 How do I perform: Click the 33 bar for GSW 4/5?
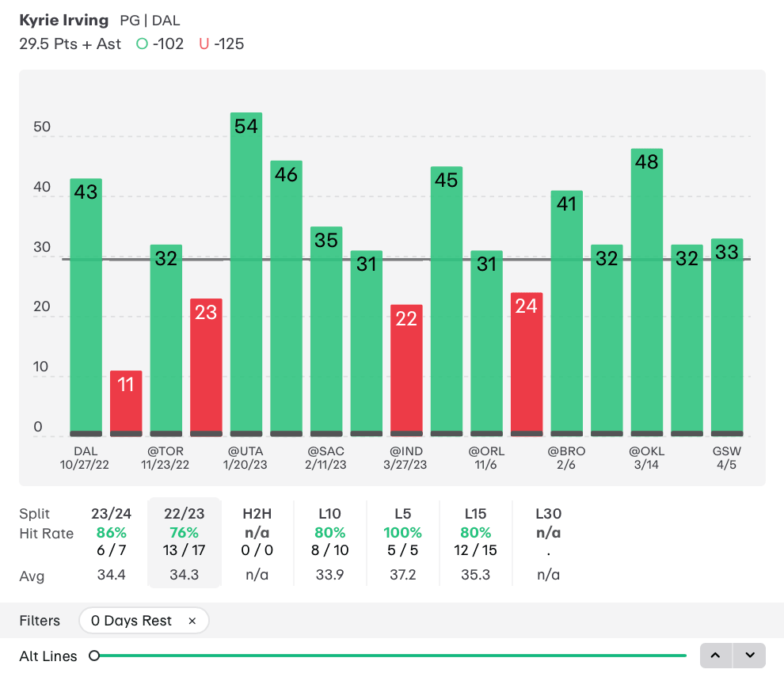(727, 337)
